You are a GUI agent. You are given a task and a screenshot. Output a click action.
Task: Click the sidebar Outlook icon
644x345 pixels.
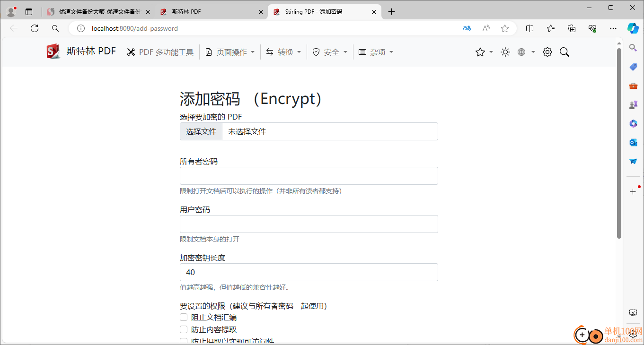(633, 142)
